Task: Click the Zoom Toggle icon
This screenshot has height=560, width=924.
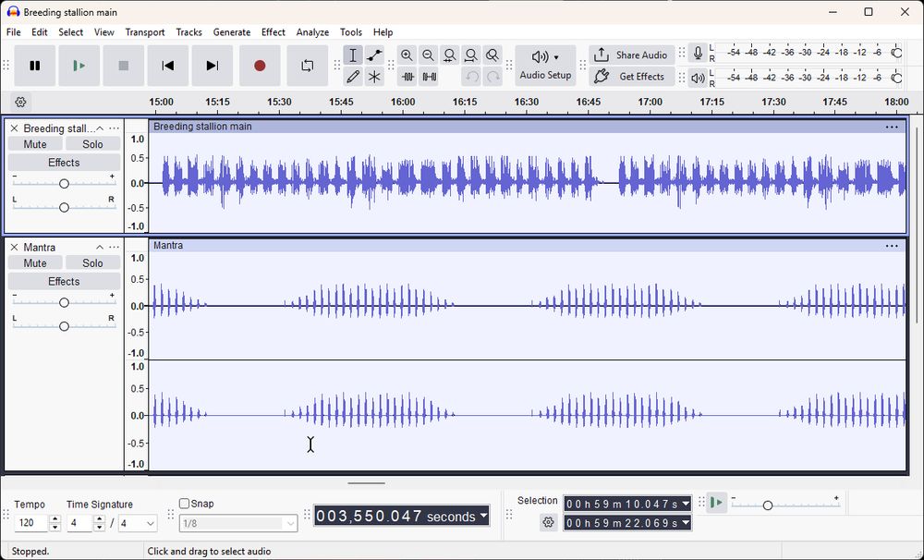Action: click(x=492, y=55)
